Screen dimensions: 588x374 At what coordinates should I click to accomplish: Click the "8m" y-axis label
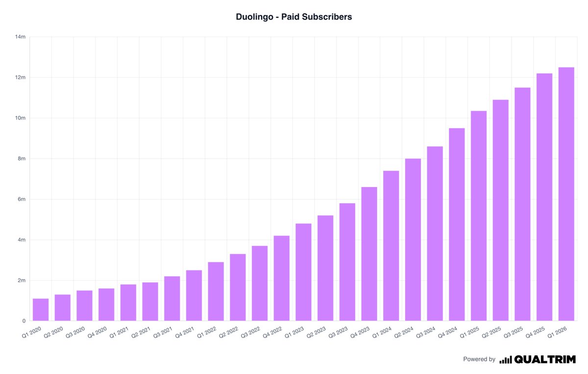(22, 159)
